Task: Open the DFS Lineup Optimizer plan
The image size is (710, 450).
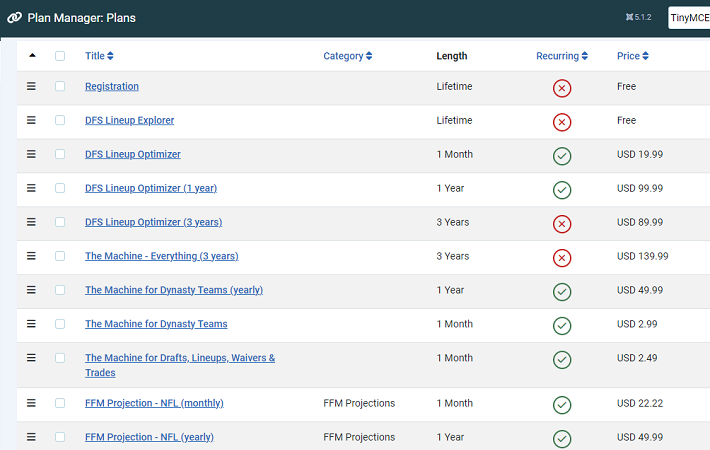Action: coord(133,154)
